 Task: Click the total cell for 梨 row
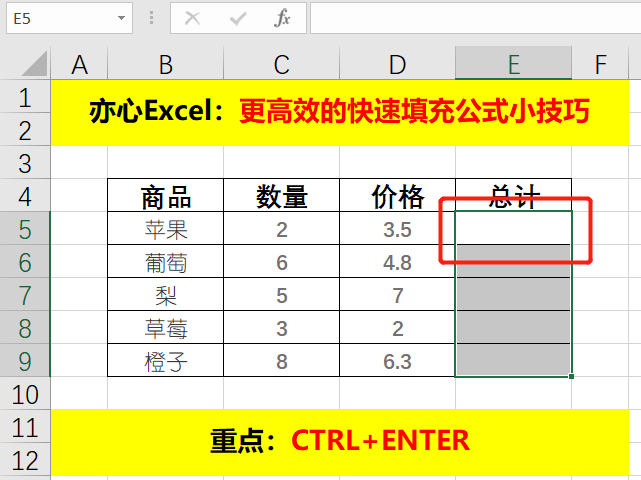(x=513, y=294)
